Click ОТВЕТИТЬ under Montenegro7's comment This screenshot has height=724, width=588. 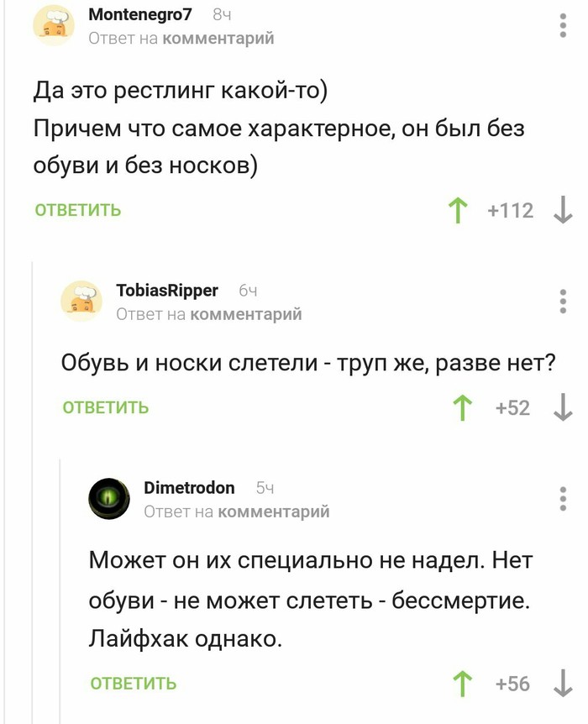pos(78,210)
